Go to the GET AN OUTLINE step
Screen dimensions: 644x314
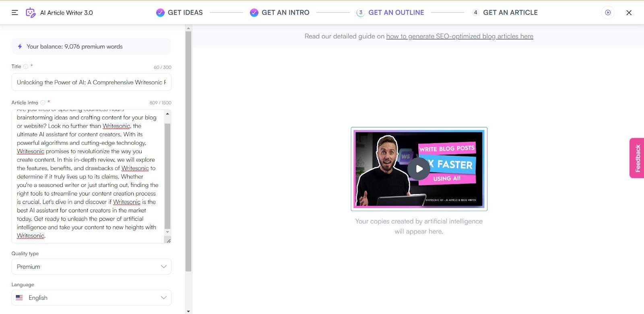396,12
